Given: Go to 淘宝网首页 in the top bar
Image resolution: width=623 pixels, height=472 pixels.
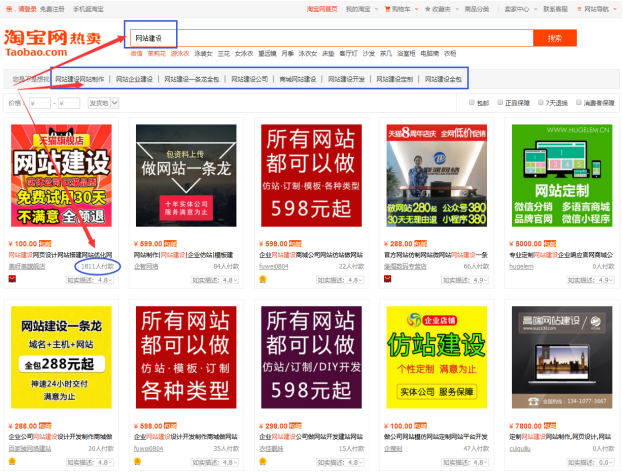Looking at the screenshot, I should pos(322,9).
